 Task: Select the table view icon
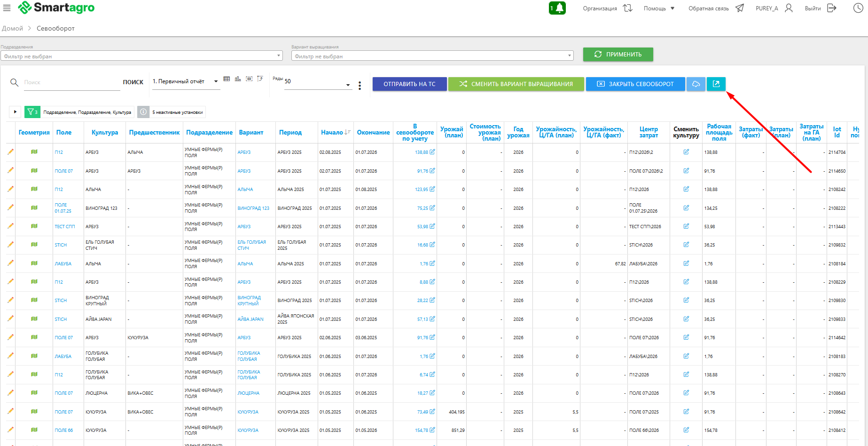[x=227, y=79]
